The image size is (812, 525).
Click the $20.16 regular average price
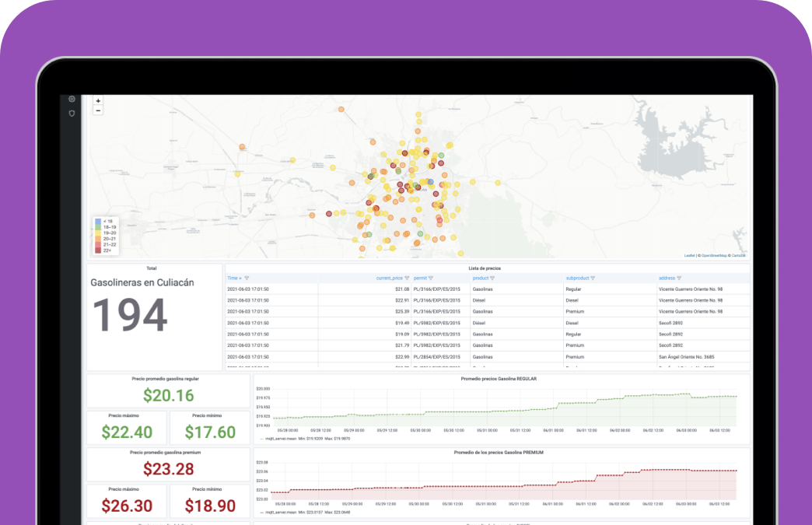(x=168, y=396)
